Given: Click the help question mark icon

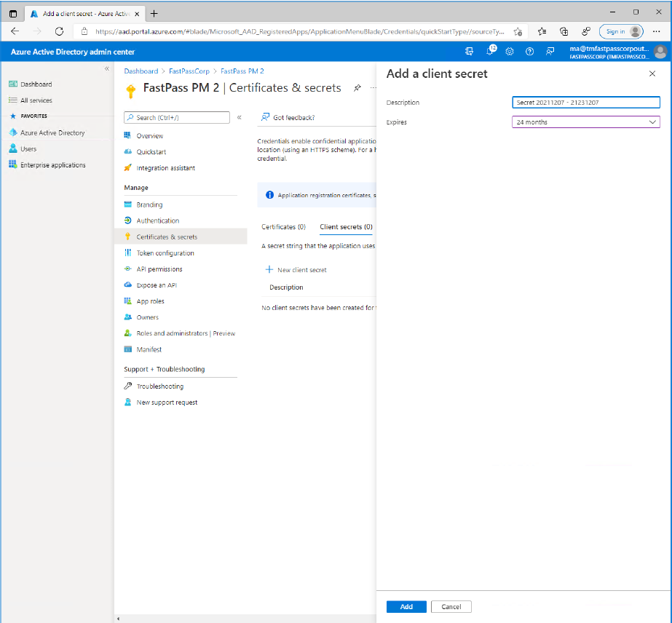Looking at the screenshot, I should [x=529, y=52].
